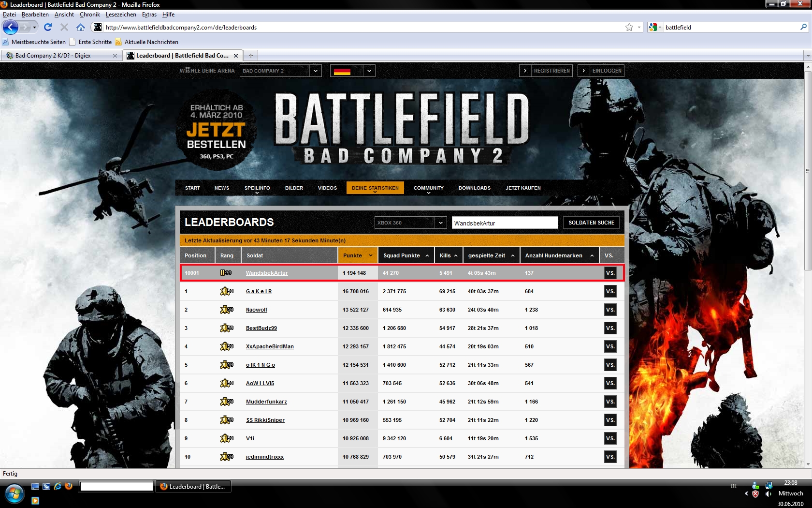
Task: Click the browser forward arrow button
Action: click(25, 27)
